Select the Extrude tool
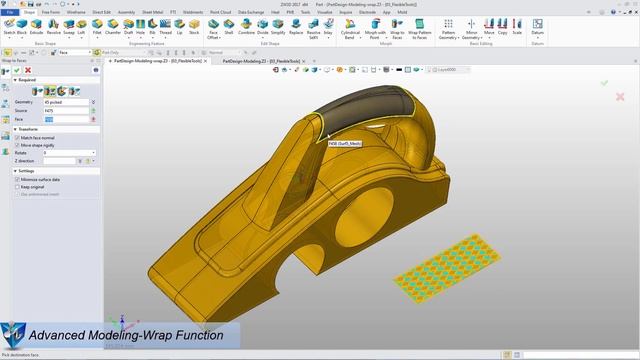Viewport: 640px width, 360px height. tap(36, 27)
